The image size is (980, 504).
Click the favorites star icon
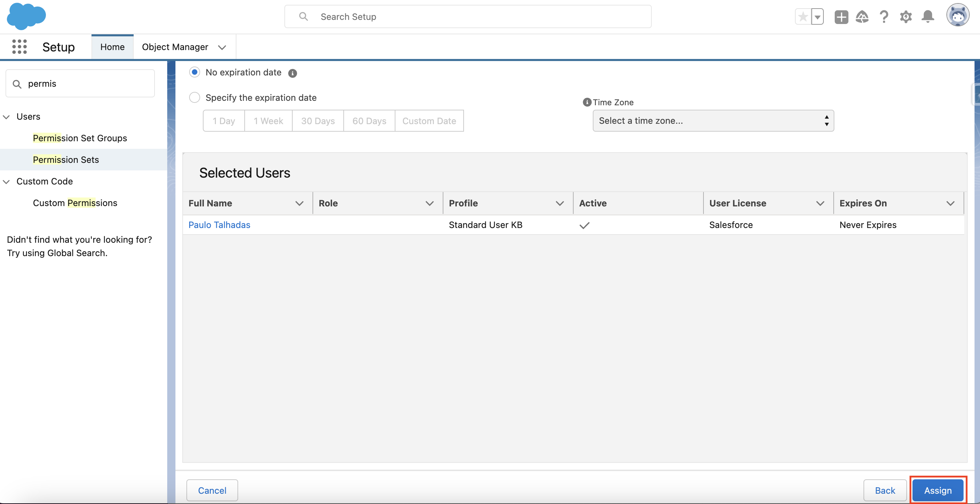tap(803, 17)
